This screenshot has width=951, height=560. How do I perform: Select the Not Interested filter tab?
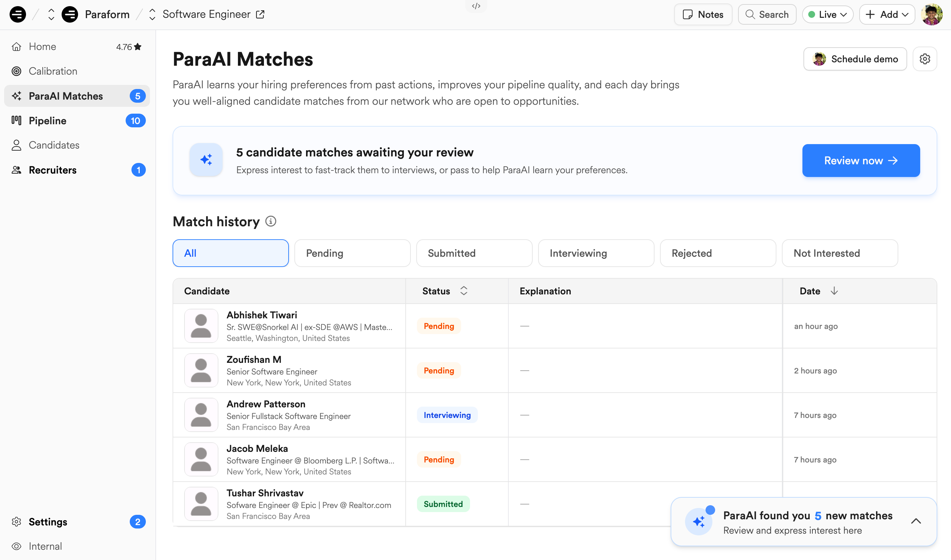pyautogui.click(x=840, y=253)
